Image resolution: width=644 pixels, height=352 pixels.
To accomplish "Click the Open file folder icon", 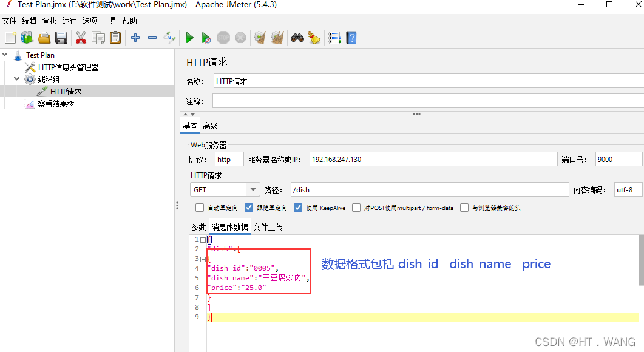I will click(x=44, y=38).
